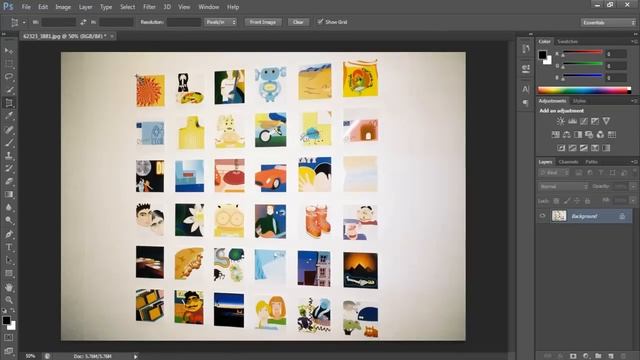Open the Layers panel options menu
This screenshot has width=640, height=360.
tap(634, 162)
